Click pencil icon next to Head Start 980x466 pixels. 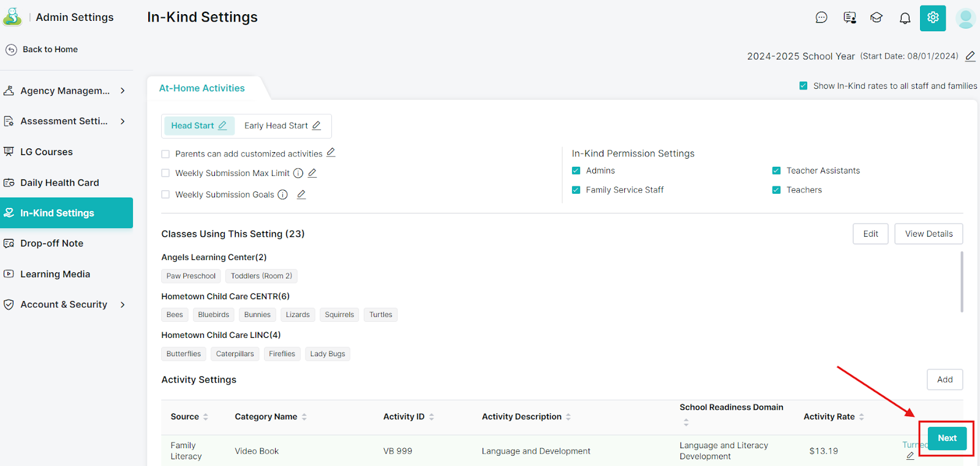tap(222, 126)
